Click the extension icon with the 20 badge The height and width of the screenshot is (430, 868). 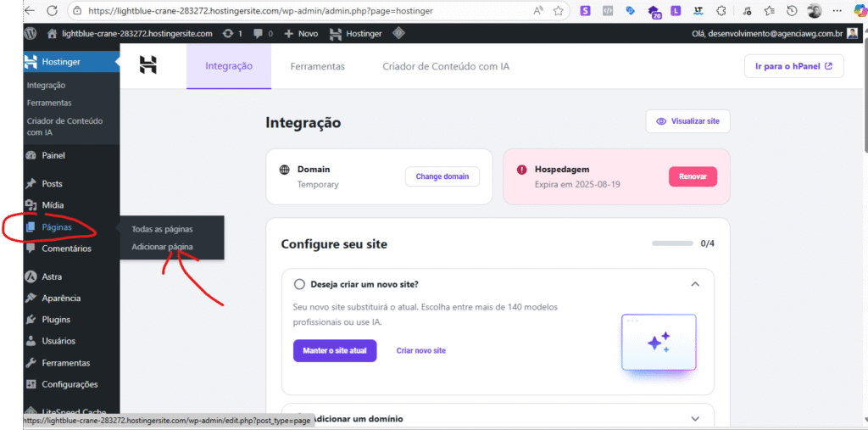[654, 11]
